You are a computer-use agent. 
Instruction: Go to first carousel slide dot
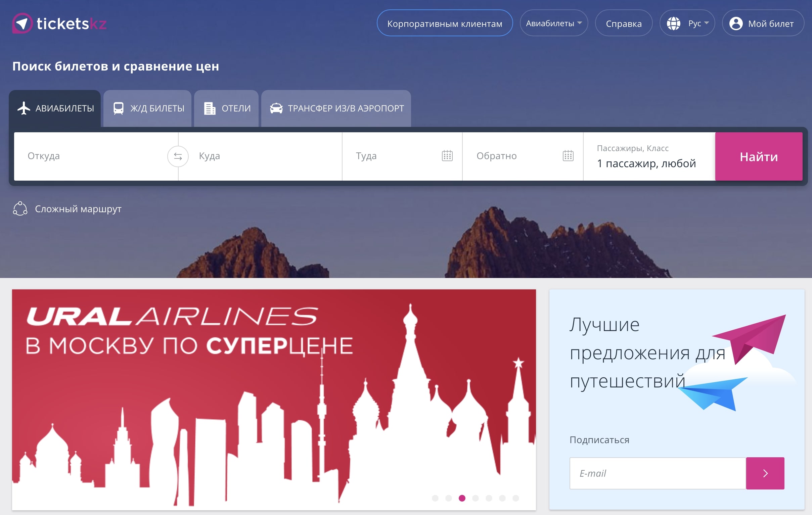[x=435, y=498]
